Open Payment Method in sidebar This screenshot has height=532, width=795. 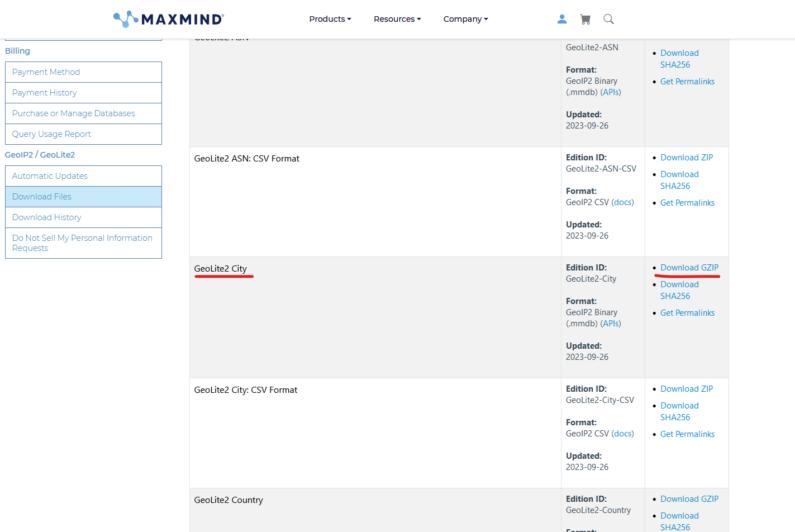pyautogui.click(x=46, y=72)
